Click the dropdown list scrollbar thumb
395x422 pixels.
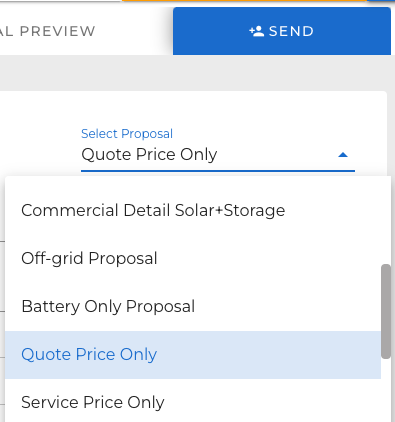click(386, 311)
